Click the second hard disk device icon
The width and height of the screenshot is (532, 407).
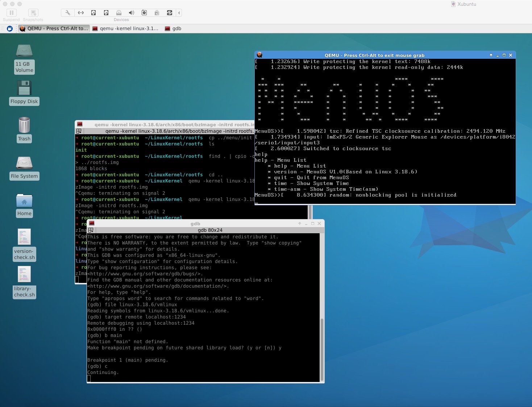(106, 13)
